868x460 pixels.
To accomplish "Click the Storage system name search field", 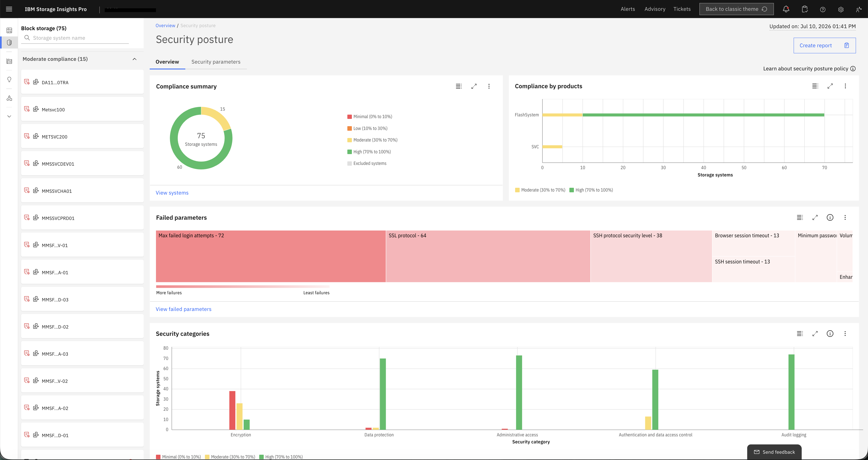I will tap(75, 38).
